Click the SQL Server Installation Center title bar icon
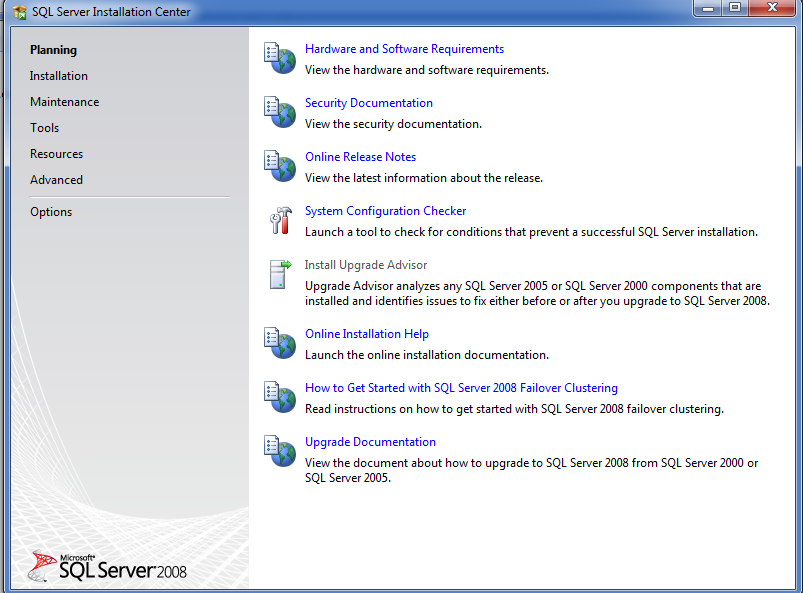 pyautogui.click(x=19, y=12)
